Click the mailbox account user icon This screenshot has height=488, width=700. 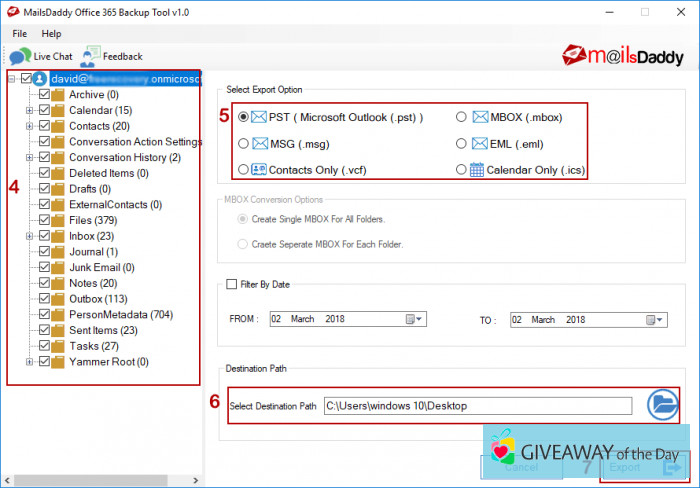tap(40, 78)
